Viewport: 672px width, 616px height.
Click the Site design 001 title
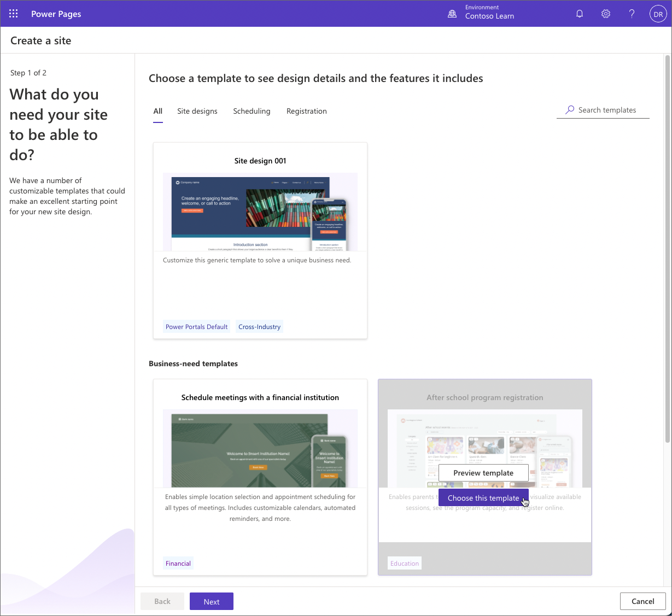tap(260, 161)
